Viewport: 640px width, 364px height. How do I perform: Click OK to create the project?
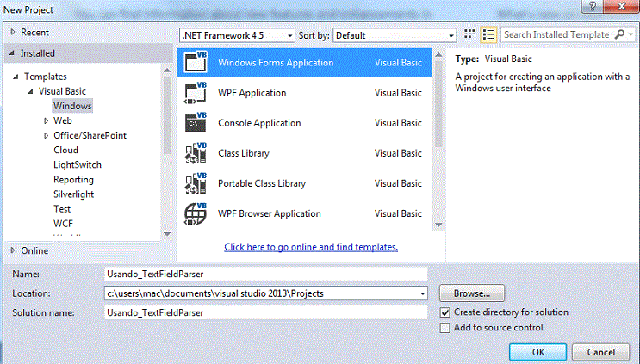tap(538, 352)
